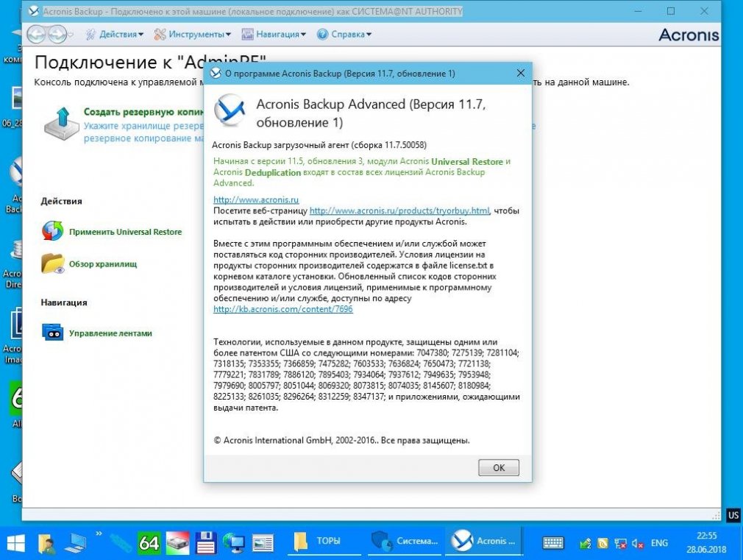This screenshot has width=743, height=560.
Task: Click the About dialog title bar icon
Action: click(216, 73)
